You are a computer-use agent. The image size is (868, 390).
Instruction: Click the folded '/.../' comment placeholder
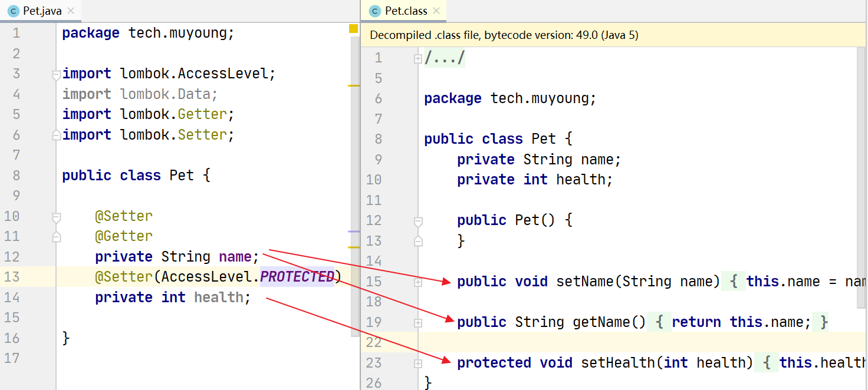[x=445, y=58]
